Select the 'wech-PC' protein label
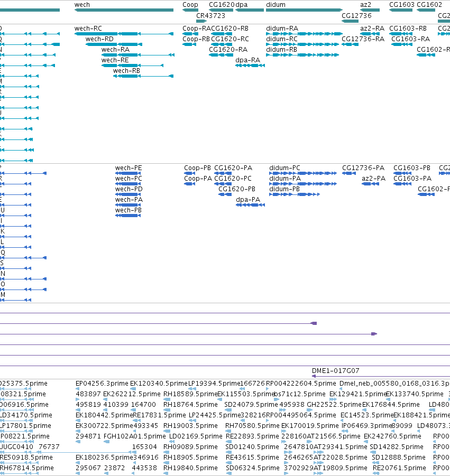Viewport: 450px width, 476px height. pyautogui.click(x=128, y=179)
